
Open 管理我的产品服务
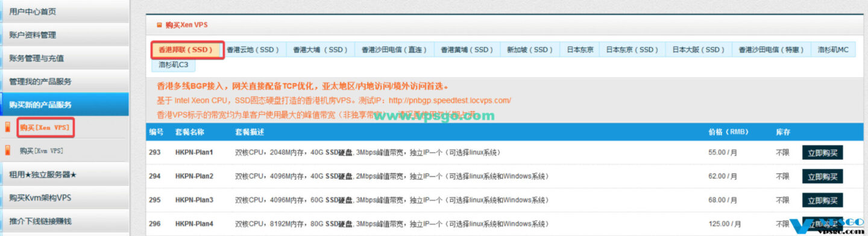point(64,81)
